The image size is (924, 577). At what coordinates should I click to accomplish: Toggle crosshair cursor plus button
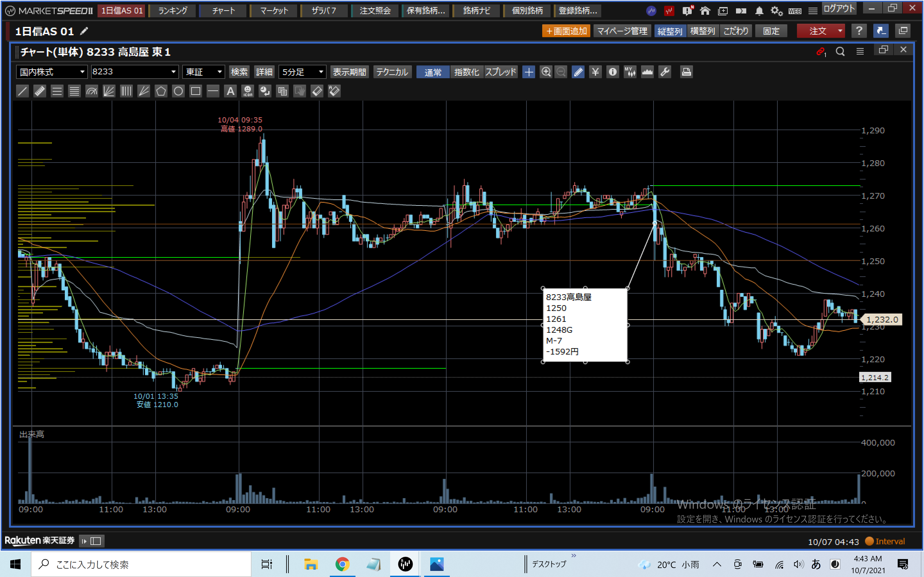529,72
